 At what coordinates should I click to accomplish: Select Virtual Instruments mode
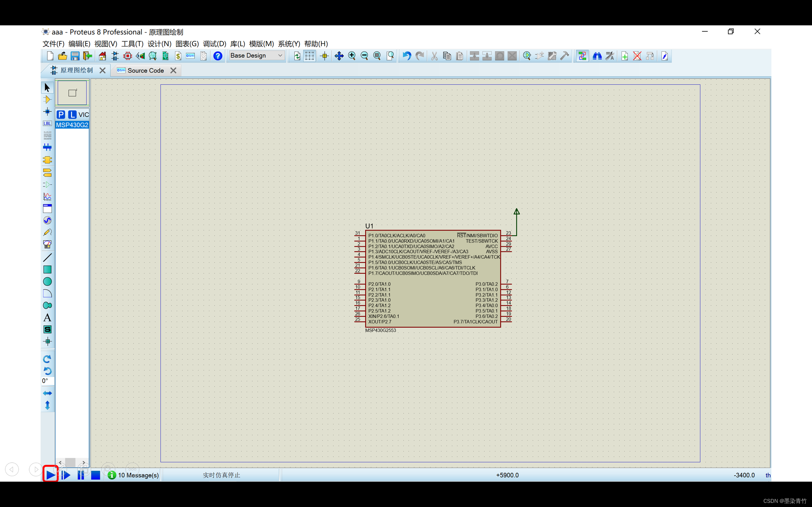[47, 245]
